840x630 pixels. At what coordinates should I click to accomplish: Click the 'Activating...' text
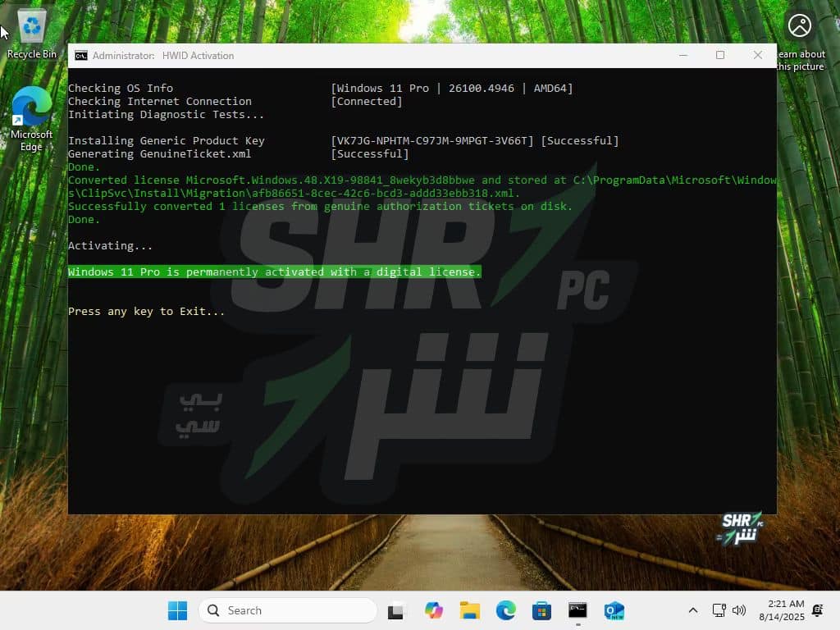click(x=111, y=246)
